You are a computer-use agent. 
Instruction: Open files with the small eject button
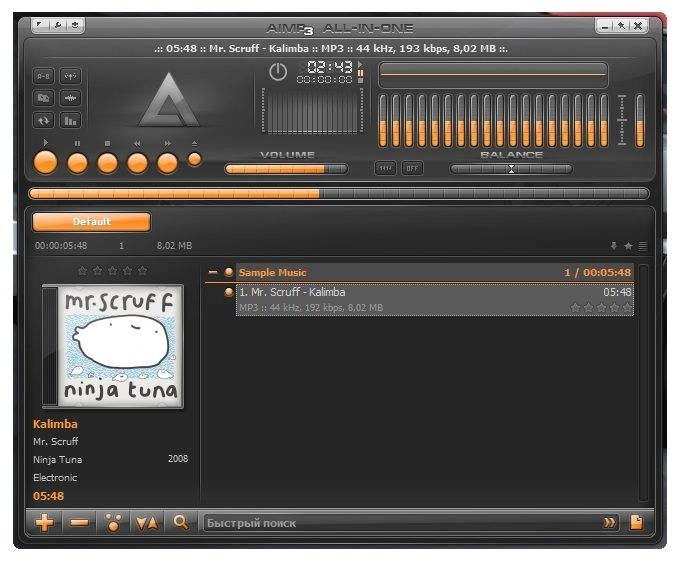pyautogui.click(x=195, y=160)
